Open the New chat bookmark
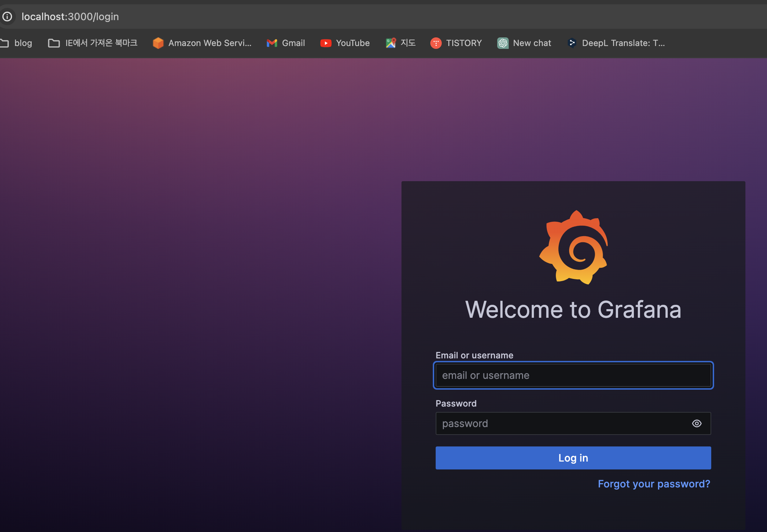This screenshot has height=532, width=767. [x=524, y=43]
